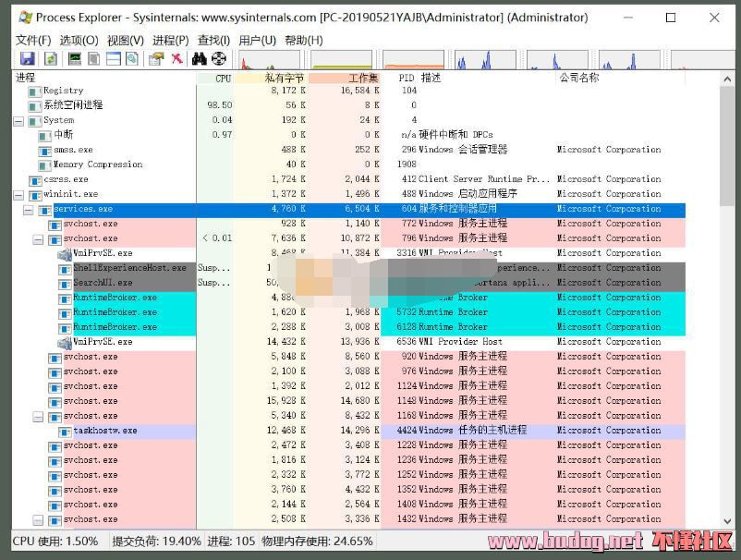Viewport: 741px width, 560px height.
Task: Sort by the 工作集 column header
Action: tap(345, 78)
